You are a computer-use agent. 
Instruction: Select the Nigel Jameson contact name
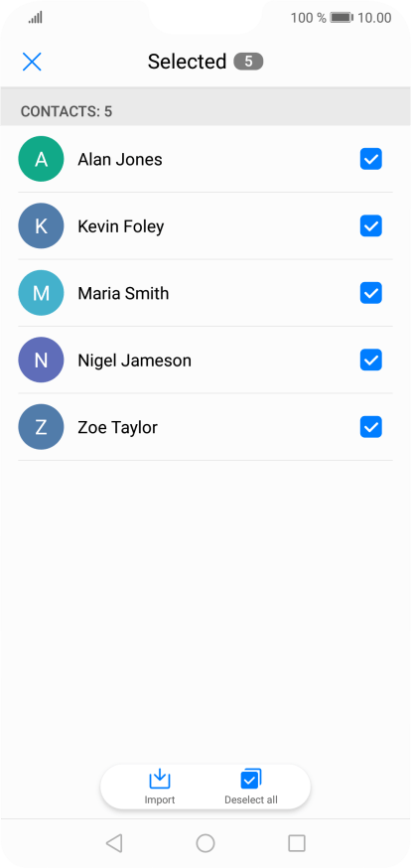pyautogui.click(x=134, y=361)
